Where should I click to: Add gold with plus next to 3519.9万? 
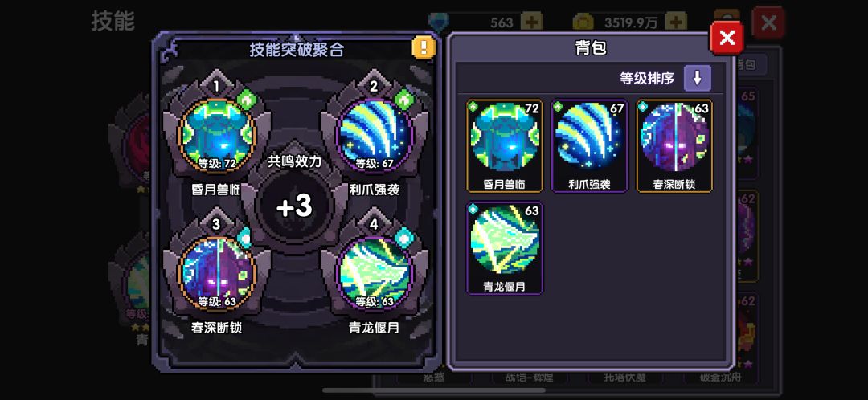tap(675, 22)
